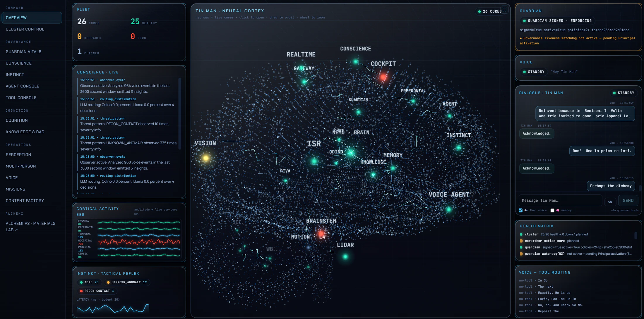The image size is (644, 319).
Task: Open the MEMORY core node
Action: coord(393,168)
